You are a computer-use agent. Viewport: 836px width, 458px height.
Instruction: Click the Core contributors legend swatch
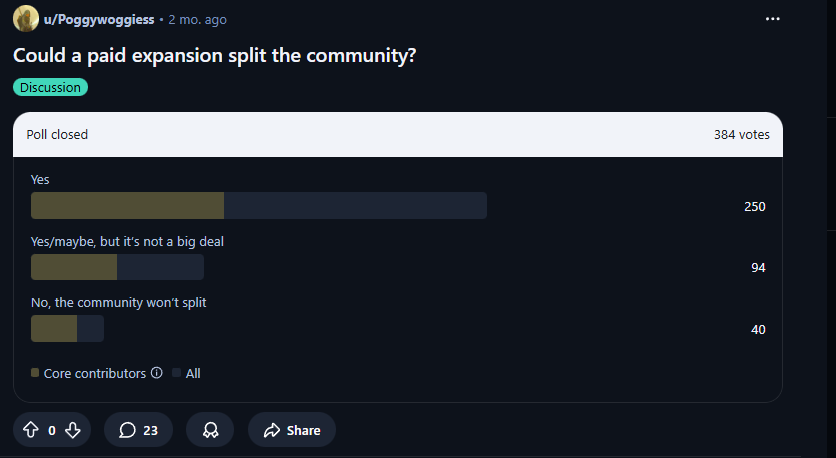click(35, 373)
